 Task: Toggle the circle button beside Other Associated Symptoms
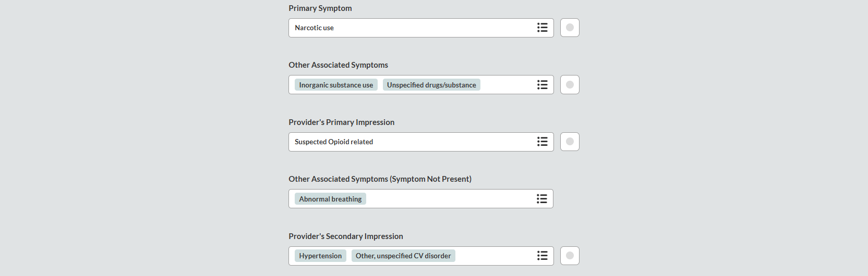click(x=570, y=85)
